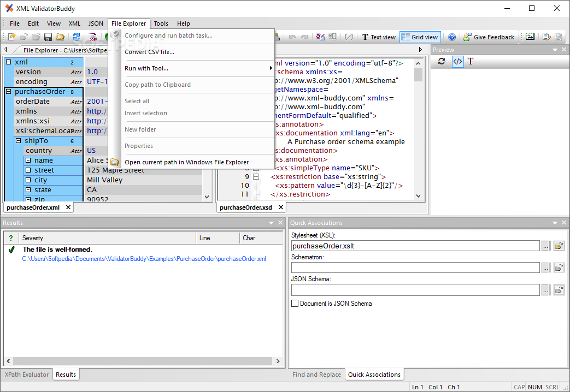Collapse the shipTo node in grid
This screenshot has width=570, height=392.
19,141
